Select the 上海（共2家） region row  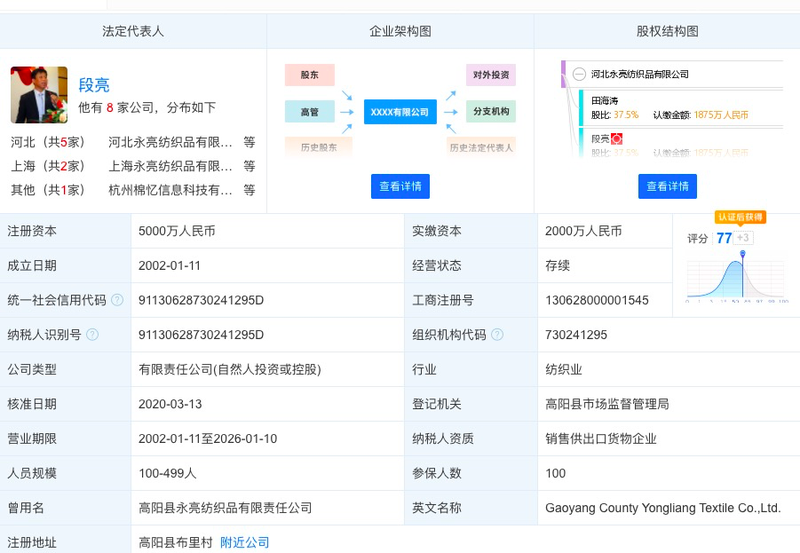coord(133,166)
